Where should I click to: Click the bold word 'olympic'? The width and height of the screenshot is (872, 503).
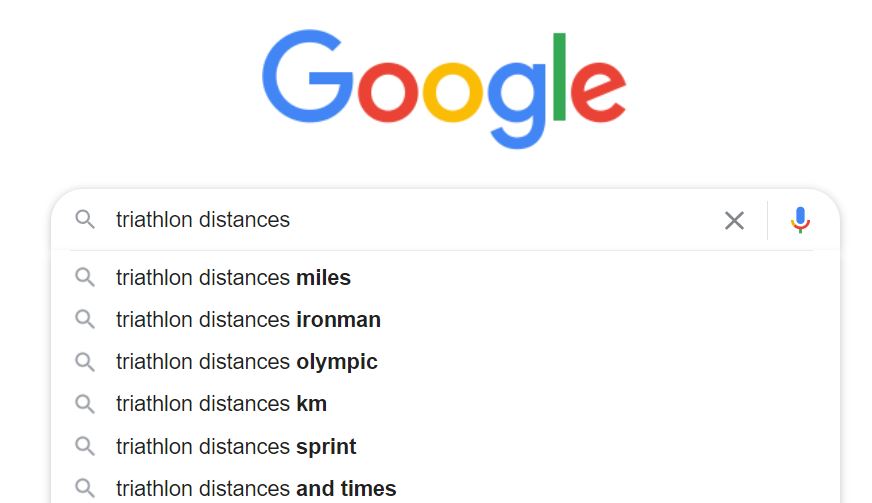[x=336, y=363]
